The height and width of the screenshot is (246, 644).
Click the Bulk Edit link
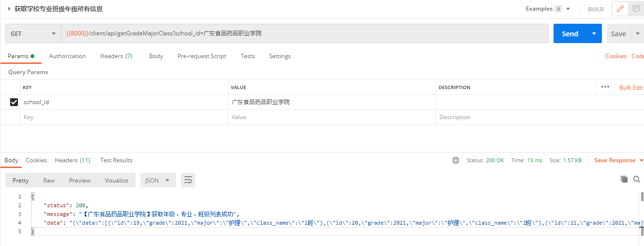(x=631, y=88)
